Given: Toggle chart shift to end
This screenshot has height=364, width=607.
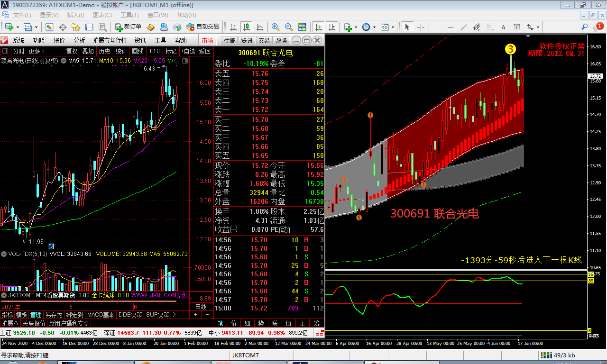Looking at the screenshot, I should click(331, 27).
